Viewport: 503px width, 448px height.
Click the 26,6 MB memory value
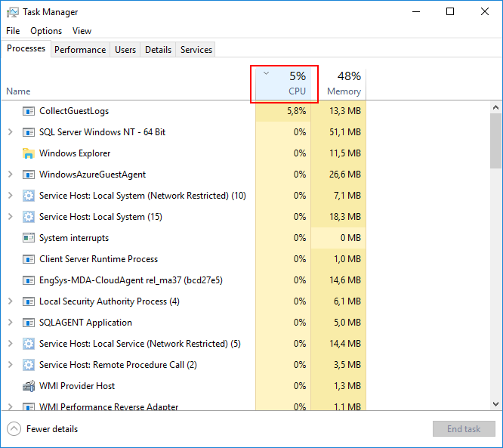tap(345, 175)
